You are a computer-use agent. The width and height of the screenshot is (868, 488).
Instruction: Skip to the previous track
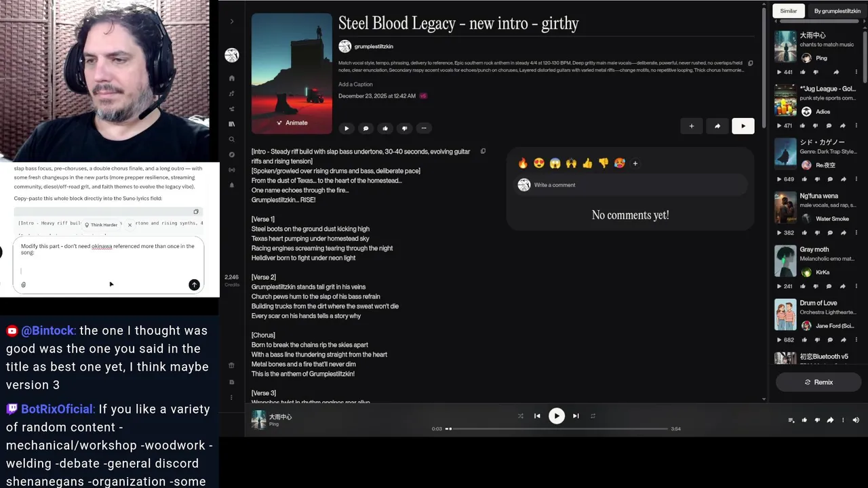click(x=537, y=416)
